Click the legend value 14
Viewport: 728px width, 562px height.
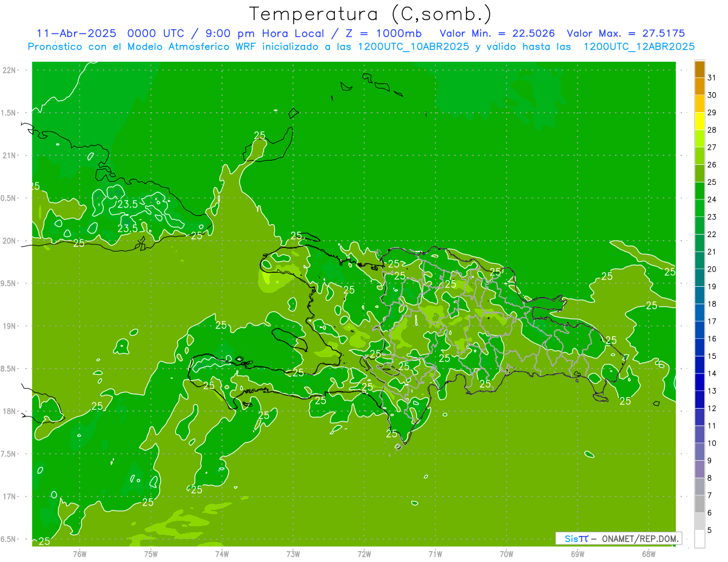tap(712, 373)
